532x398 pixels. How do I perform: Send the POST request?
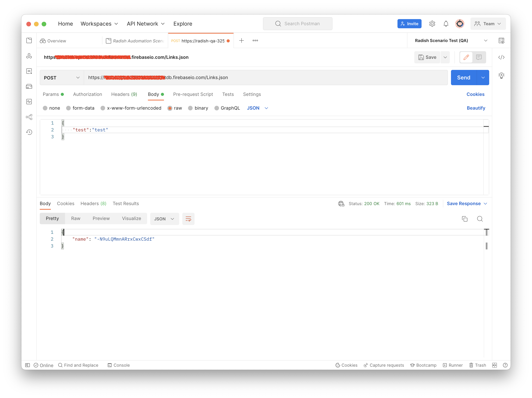(x=463, y=77)
